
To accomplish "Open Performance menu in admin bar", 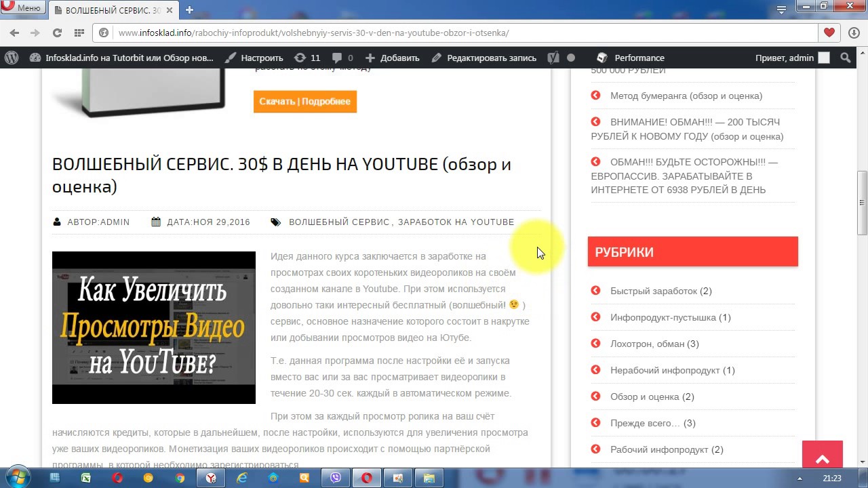I will coord(631,58).
